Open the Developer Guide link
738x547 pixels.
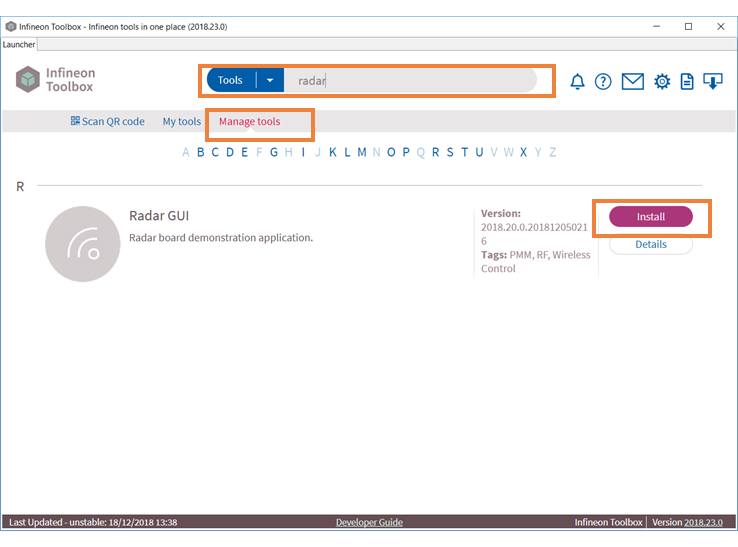pyautogui.click(x=369, y=522)
